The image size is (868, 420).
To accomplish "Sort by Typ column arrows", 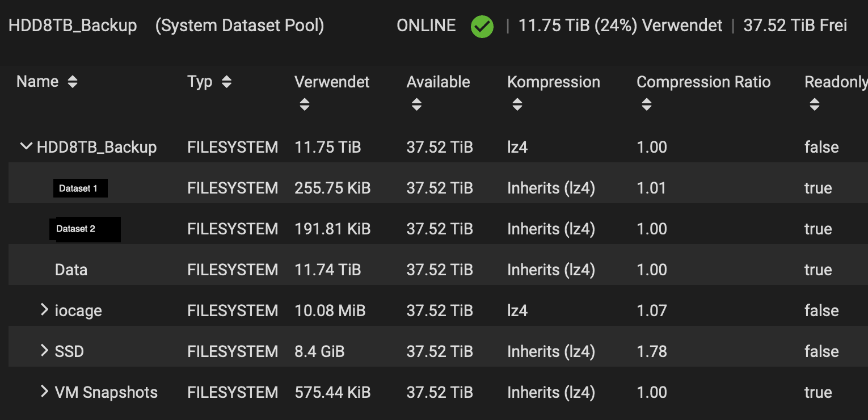I will click(226, 82).
